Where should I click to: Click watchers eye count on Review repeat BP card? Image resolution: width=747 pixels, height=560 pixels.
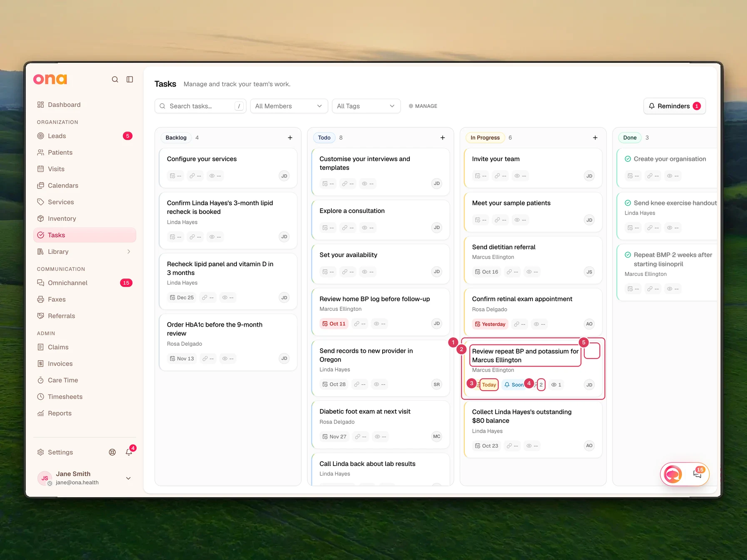[x=556, y=385]
